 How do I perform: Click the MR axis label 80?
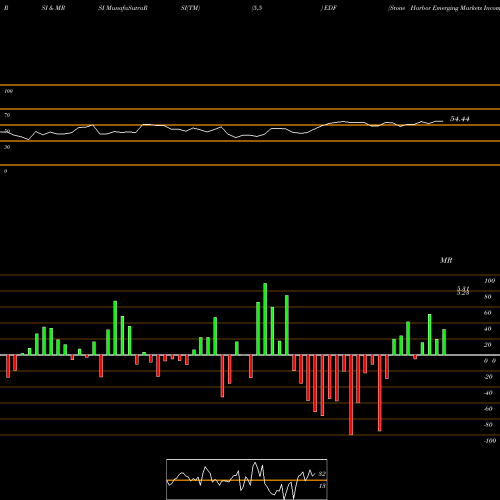click(488, 297)
